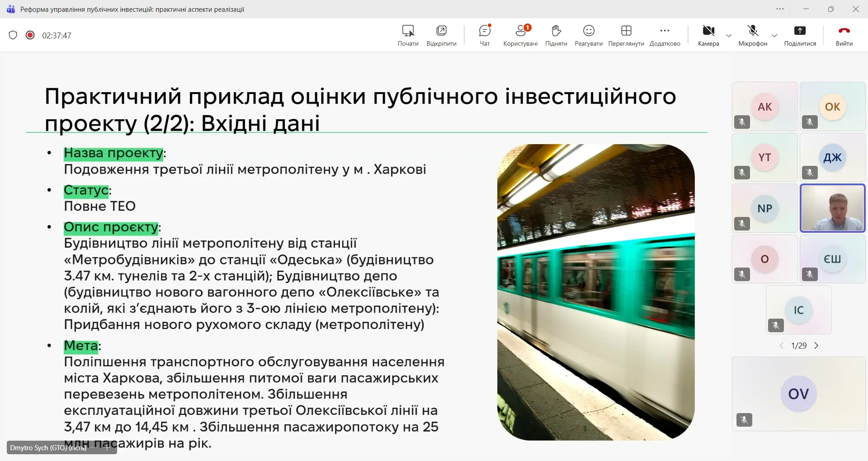Unmute with the Мікрофон toggle

753,31
